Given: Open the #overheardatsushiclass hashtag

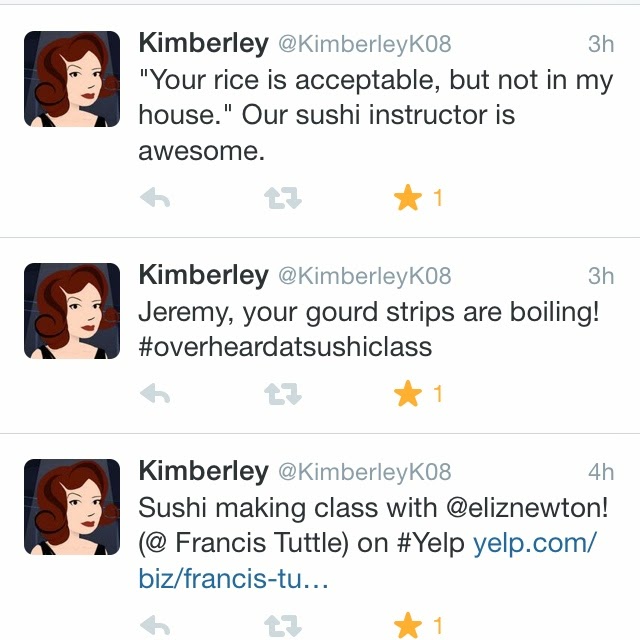Looking at the screenshot, I should (285, 346).
